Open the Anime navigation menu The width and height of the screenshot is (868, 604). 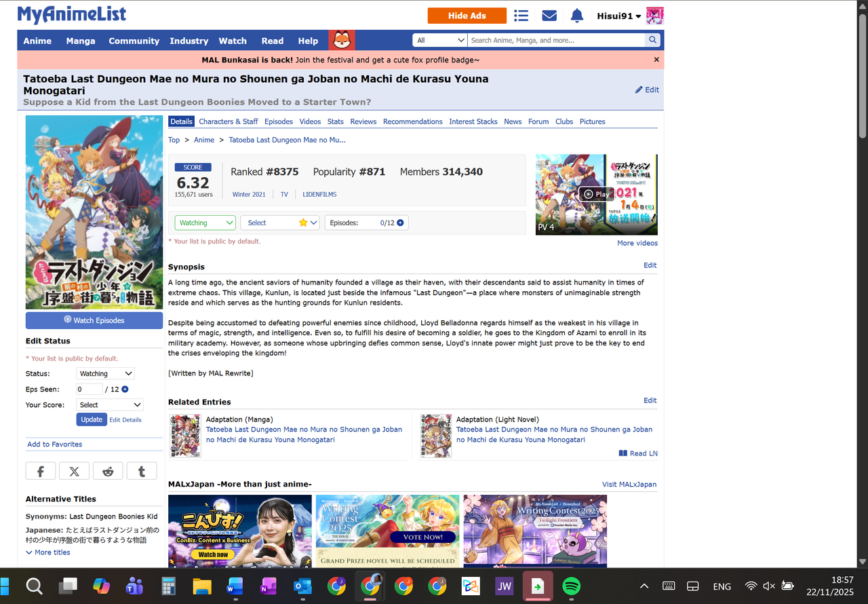tap(37, 41)
